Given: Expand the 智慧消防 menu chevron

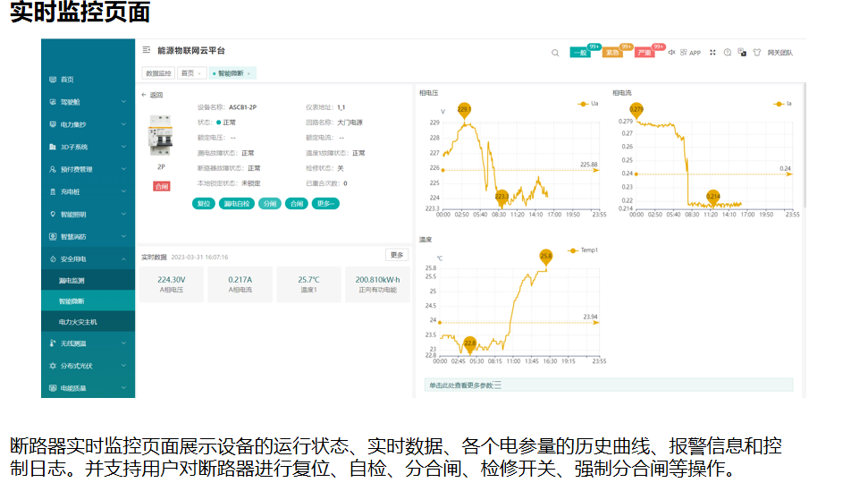Looking at the screenshot, I should coord(123,236).
